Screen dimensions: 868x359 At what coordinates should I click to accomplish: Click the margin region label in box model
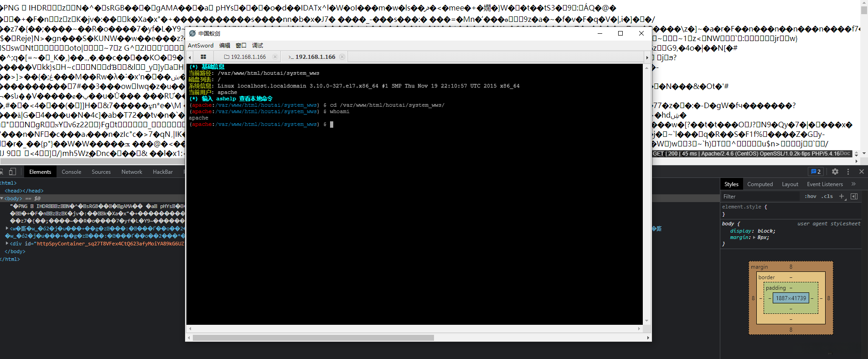759,267
